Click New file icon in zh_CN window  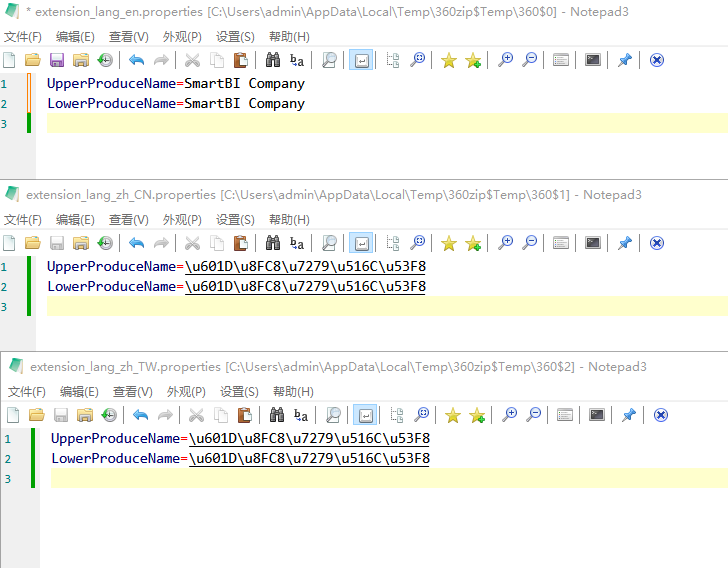pyautogui.click(x=9, y=243)
